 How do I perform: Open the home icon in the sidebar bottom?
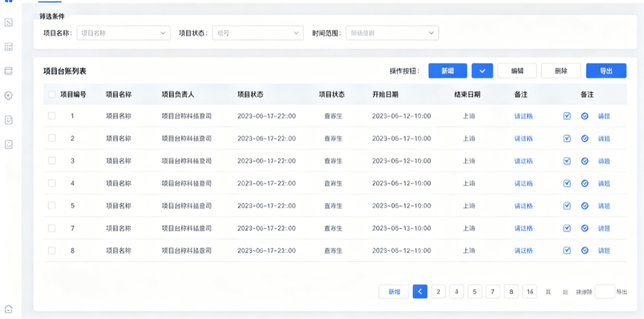pos(8,309)
